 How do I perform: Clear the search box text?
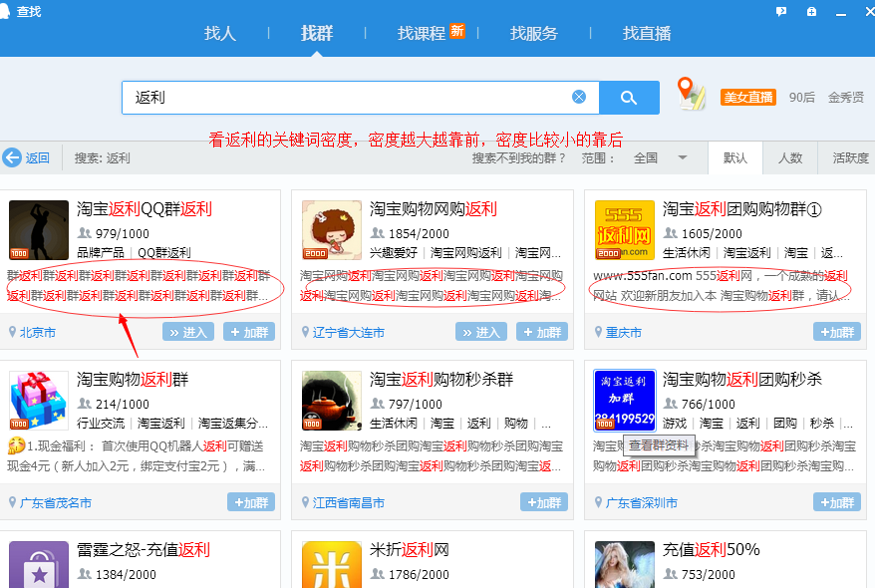[x=579, y=97]
